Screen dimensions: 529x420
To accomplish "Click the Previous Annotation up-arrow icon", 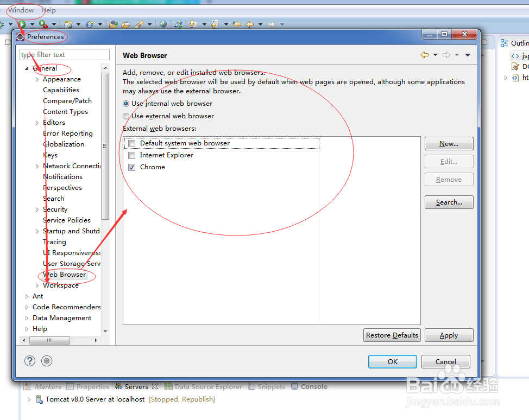I will point(215,24).
